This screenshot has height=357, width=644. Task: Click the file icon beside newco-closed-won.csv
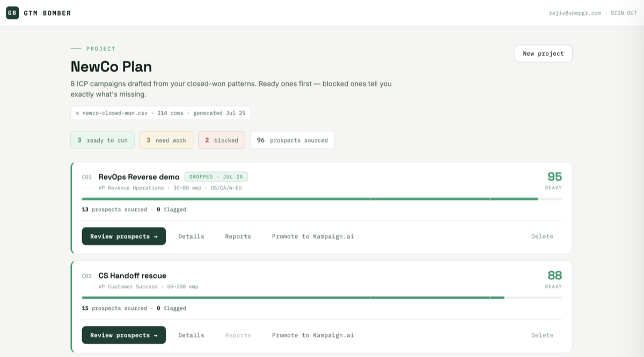(78, 113)
